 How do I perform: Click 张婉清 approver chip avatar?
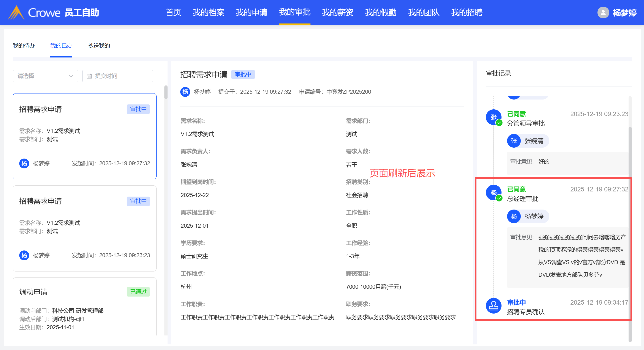[514, 141]
